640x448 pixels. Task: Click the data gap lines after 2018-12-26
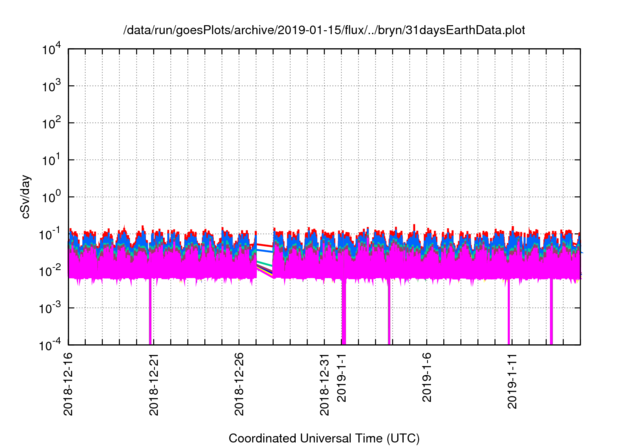[x=264, y=260]
